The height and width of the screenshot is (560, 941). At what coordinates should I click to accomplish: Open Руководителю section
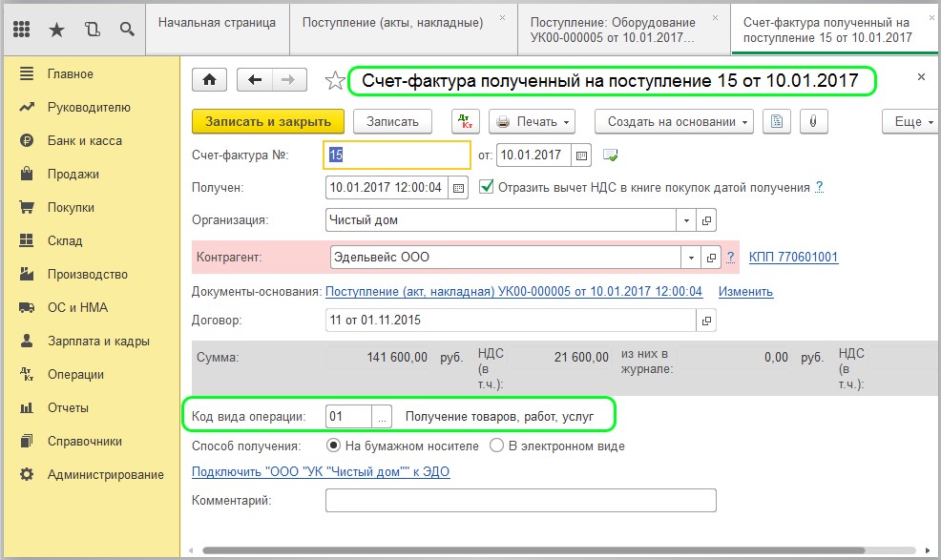89,108
